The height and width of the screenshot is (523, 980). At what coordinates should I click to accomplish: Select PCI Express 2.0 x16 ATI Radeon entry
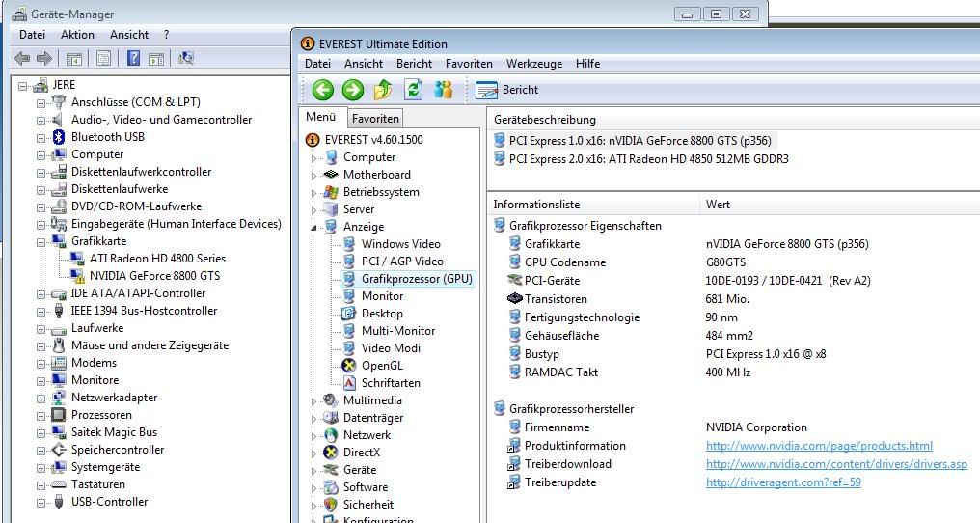641,159
